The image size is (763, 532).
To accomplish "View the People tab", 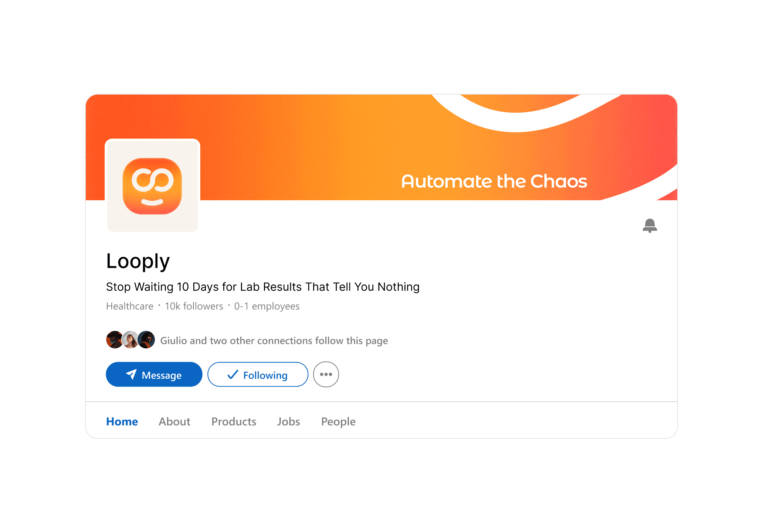I will pyautogui.click(x=338, y=422).
